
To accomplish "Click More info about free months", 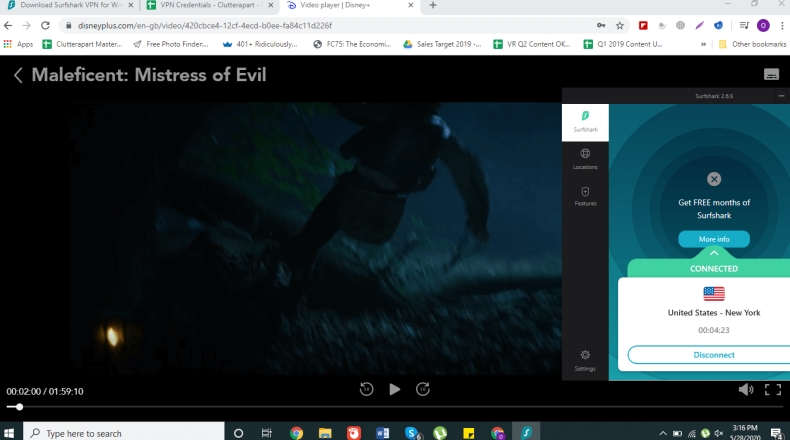I will (x=713, y=239).
